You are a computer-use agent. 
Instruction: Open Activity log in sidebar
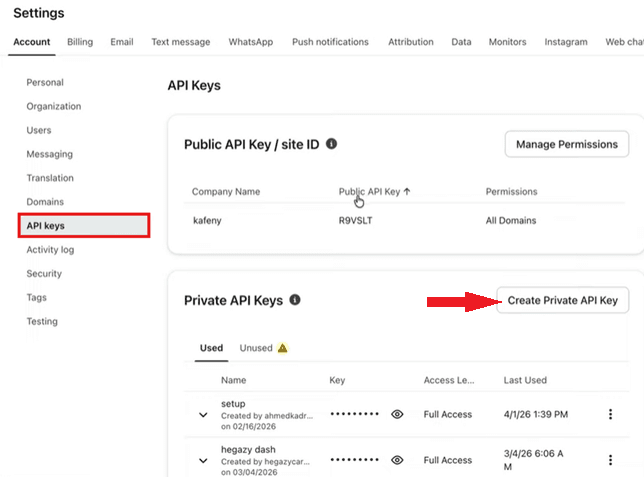[x=50, y=250]
